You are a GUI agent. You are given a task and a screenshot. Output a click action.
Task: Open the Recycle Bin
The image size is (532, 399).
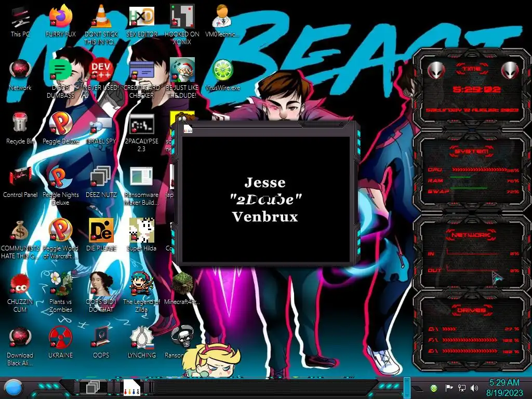(20, 123)
